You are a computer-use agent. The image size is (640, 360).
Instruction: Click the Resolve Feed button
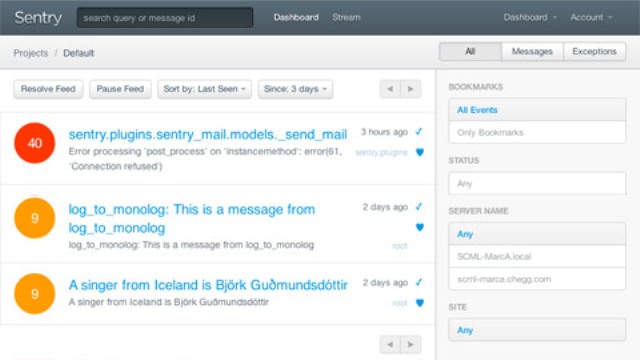(48, 89)
